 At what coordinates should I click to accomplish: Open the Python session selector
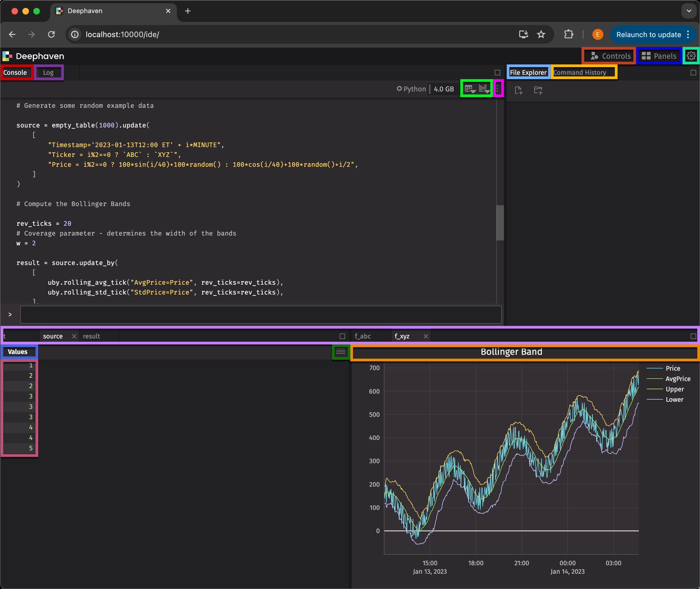click(x=411, y=89)
